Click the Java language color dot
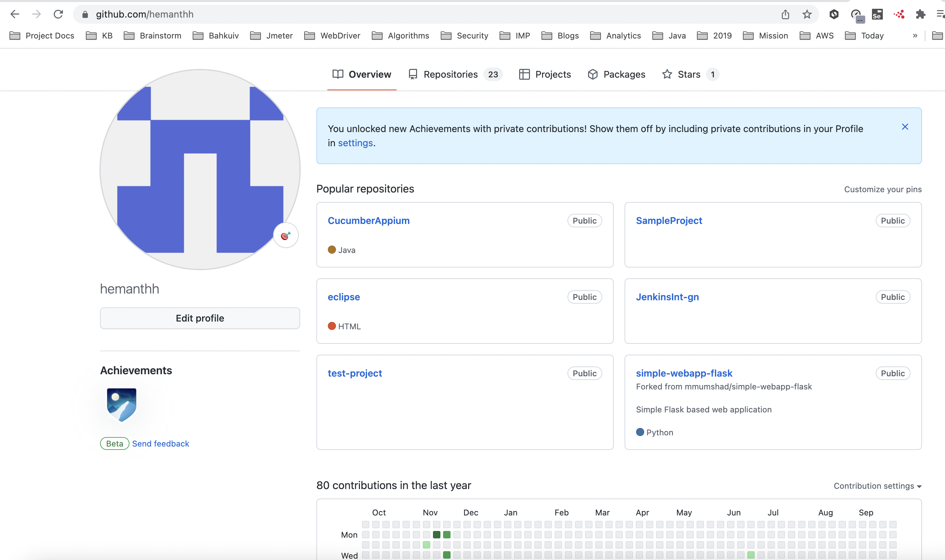Image resolution: width=945 pixels, height=560 pixels. pyautogui.click(x=332, y=250)
